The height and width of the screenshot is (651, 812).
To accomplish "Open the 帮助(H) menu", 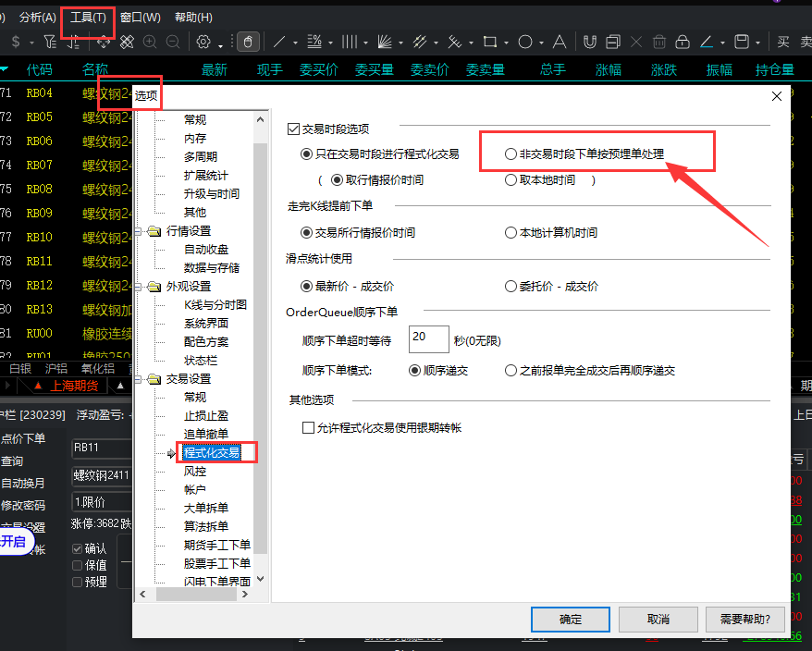I will pyautogui.click(x=193, y=18).
